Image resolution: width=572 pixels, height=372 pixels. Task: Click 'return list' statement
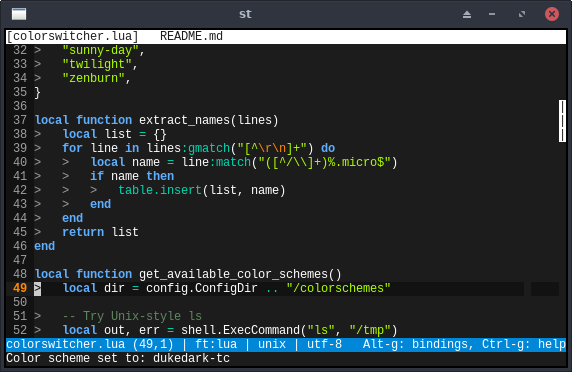[x=100, y=232]
